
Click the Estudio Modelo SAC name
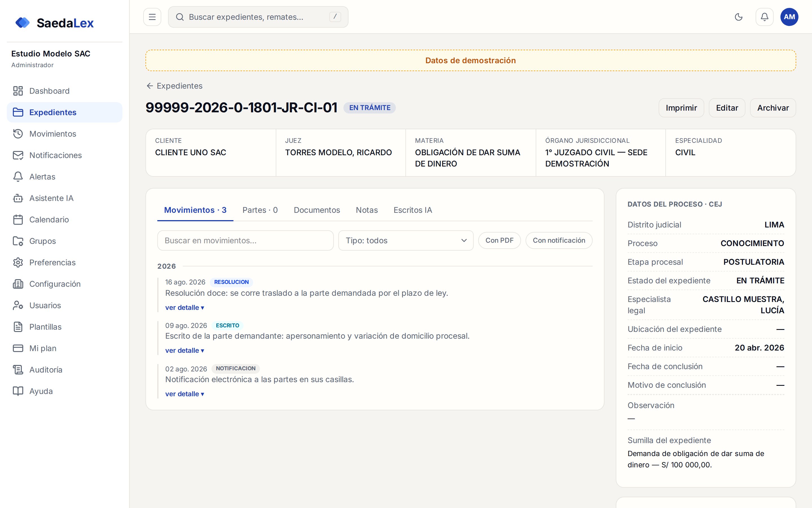pos(51,54)
